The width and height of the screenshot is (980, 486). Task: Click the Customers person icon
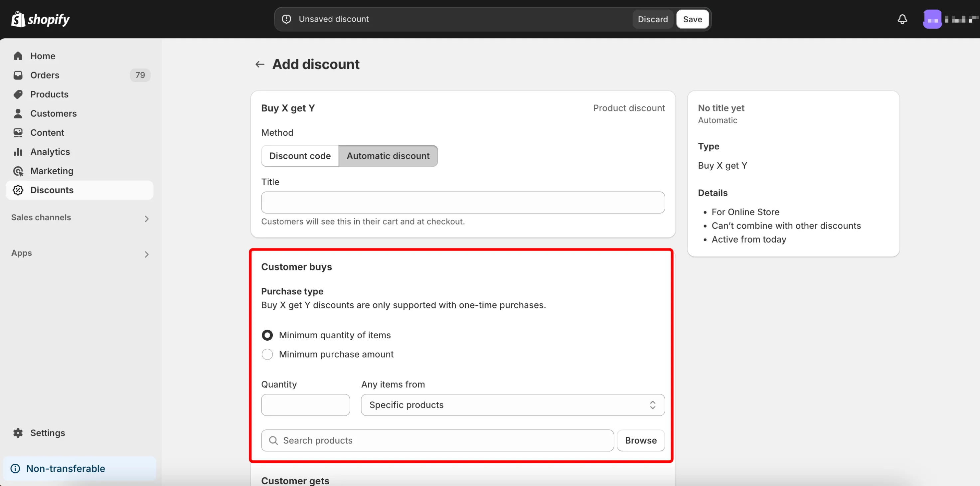click(18, 113)
